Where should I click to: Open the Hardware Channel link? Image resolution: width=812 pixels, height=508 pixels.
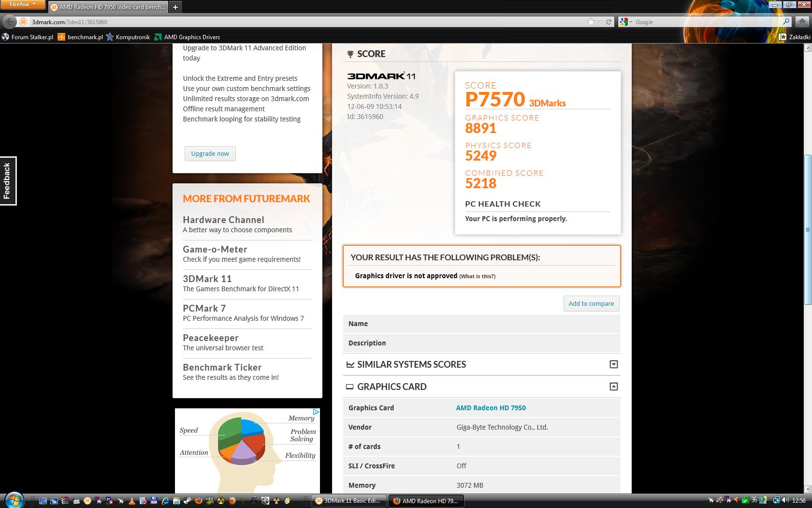pos(223,220)
